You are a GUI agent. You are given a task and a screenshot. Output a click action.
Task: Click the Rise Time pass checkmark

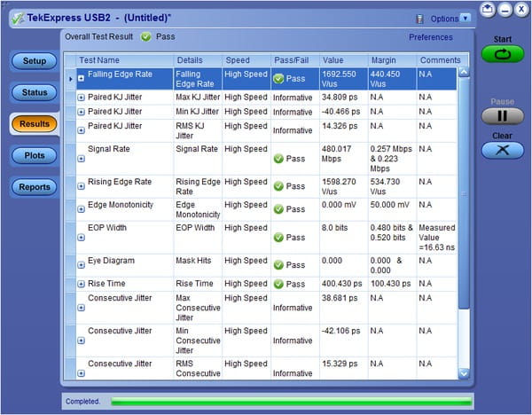click(278, 284)
